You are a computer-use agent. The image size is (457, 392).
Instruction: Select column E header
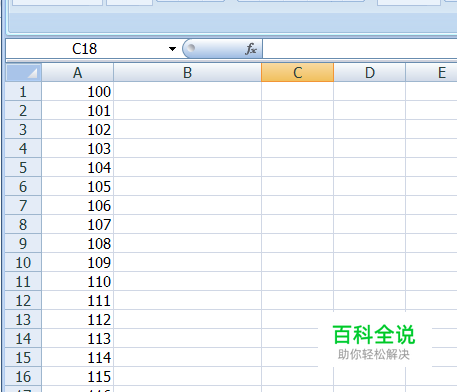(432, 72)
